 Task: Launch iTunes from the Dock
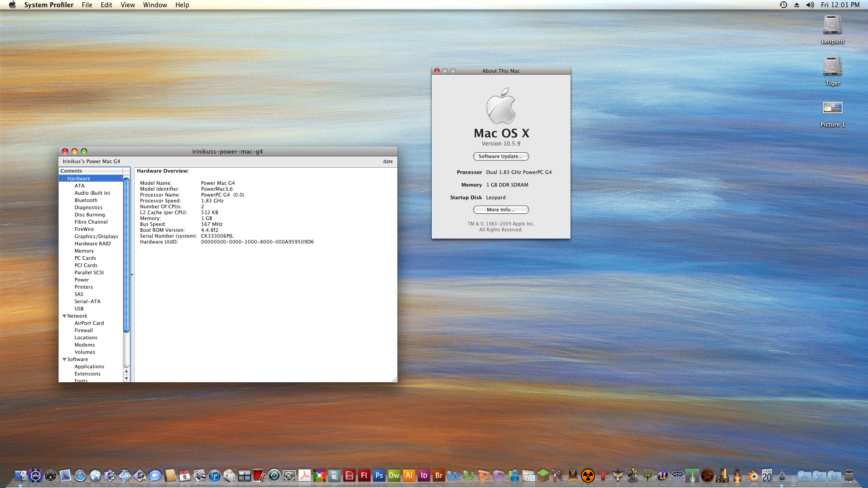215,475
